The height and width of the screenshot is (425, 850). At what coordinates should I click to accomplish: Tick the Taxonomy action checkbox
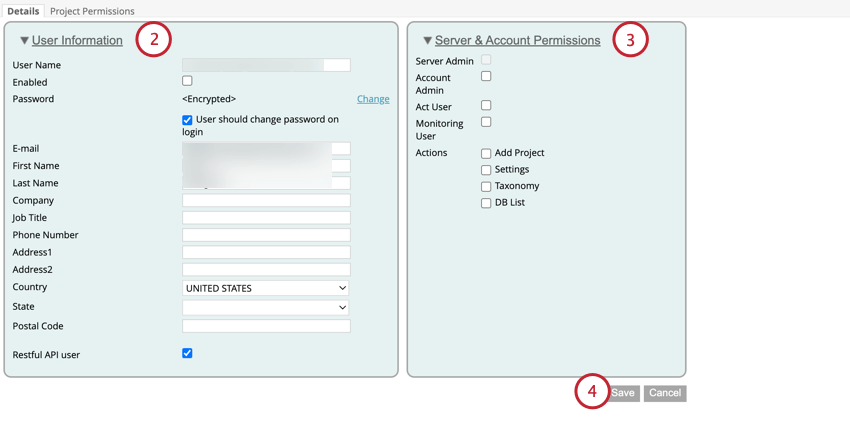click(x=486, y=187)
